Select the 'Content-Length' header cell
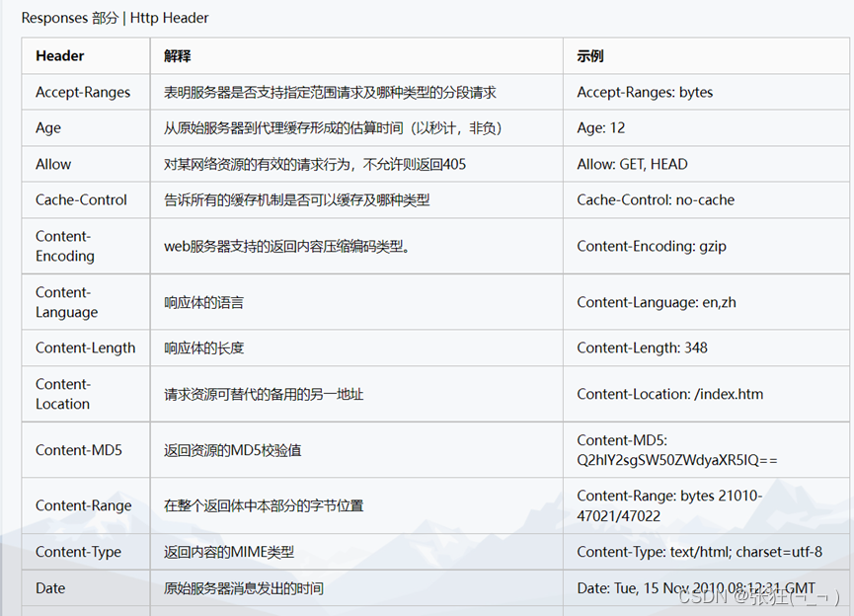Screen dimensions: 854x616 click(x=86, y=347)
